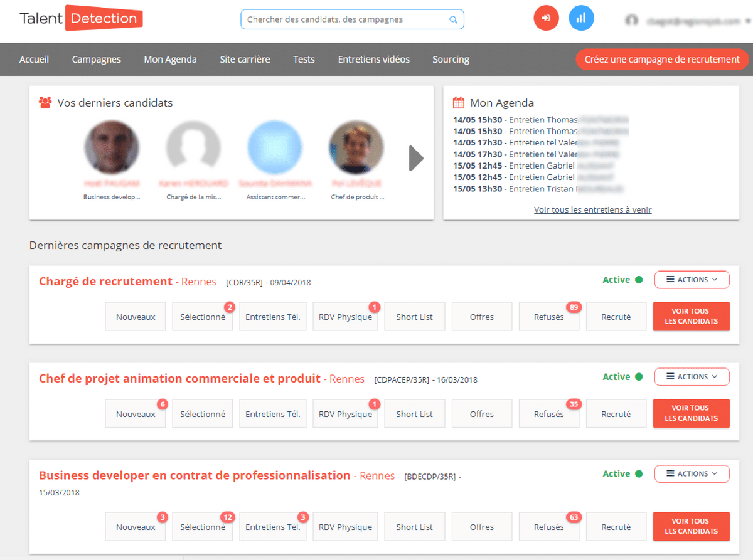Go to Campagnes in the navigation bar
Viewport: 753px width, 560px height.
[96, 60]
